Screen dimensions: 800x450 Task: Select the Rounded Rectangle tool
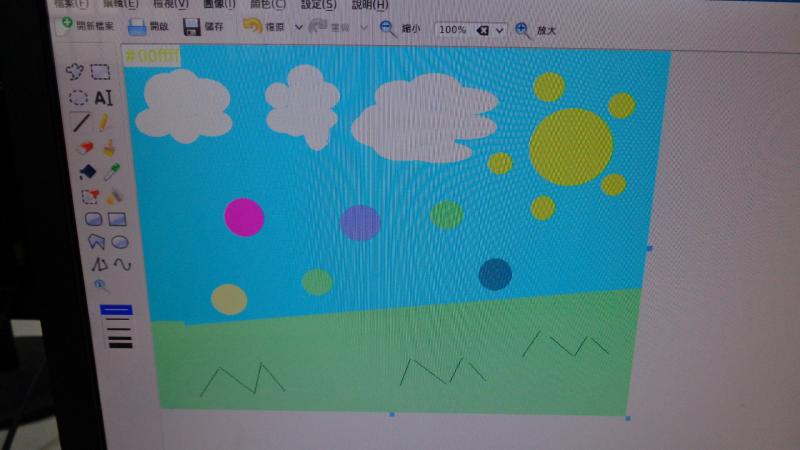[x=93, y=219]
